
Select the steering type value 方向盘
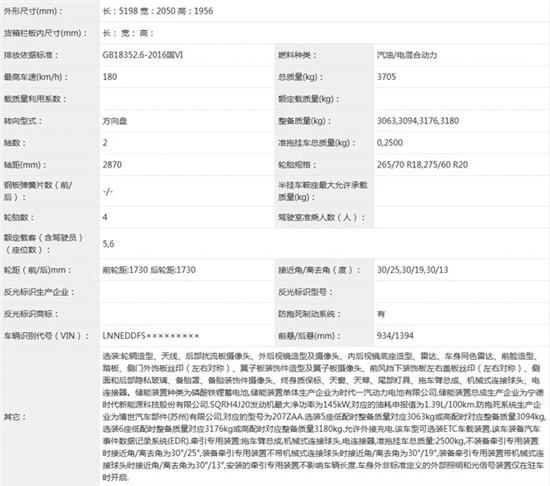coord(115,121)
